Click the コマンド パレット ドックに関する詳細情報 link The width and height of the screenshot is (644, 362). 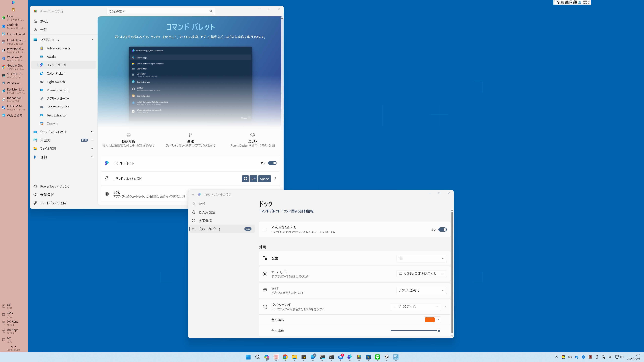tap(286, 211)
